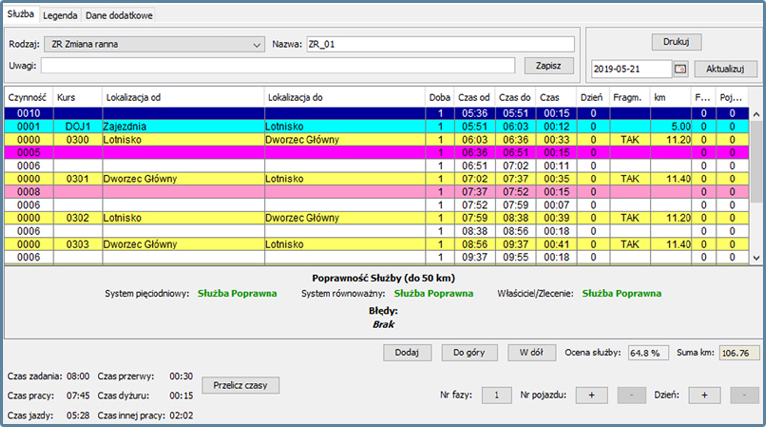Select the cyan row with course DOJ1
The image size is (766, 427).
click(377, 127)
